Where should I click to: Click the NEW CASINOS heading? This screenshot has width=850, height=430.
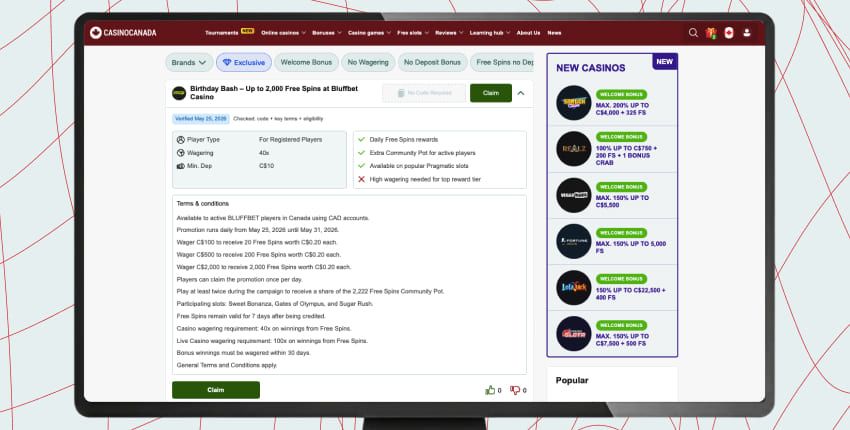590,68
